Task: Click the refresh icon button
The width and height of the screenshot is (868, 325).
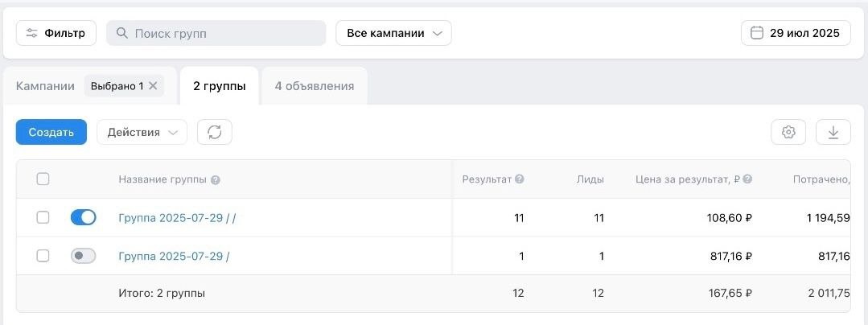Action: [215, 133]
